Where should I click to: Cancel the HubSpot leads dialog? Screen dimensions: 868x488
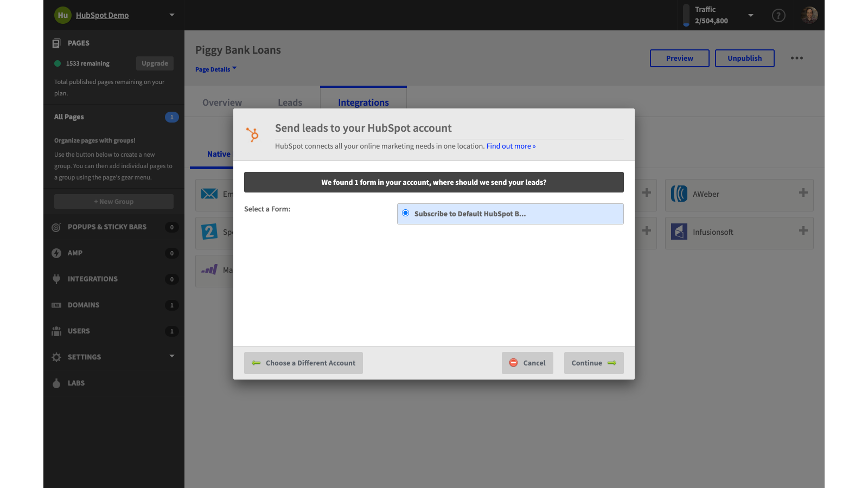coord(527,363)
